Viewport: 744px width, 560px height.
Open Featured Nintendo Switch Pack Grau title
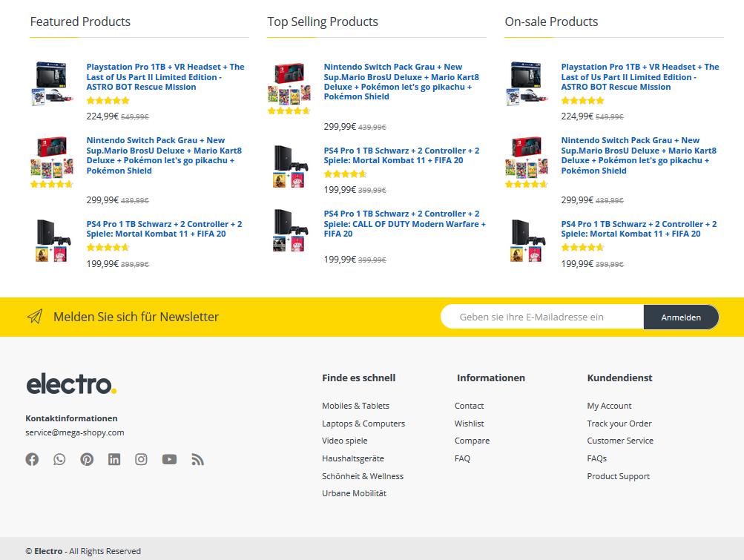tap(164, 155)
